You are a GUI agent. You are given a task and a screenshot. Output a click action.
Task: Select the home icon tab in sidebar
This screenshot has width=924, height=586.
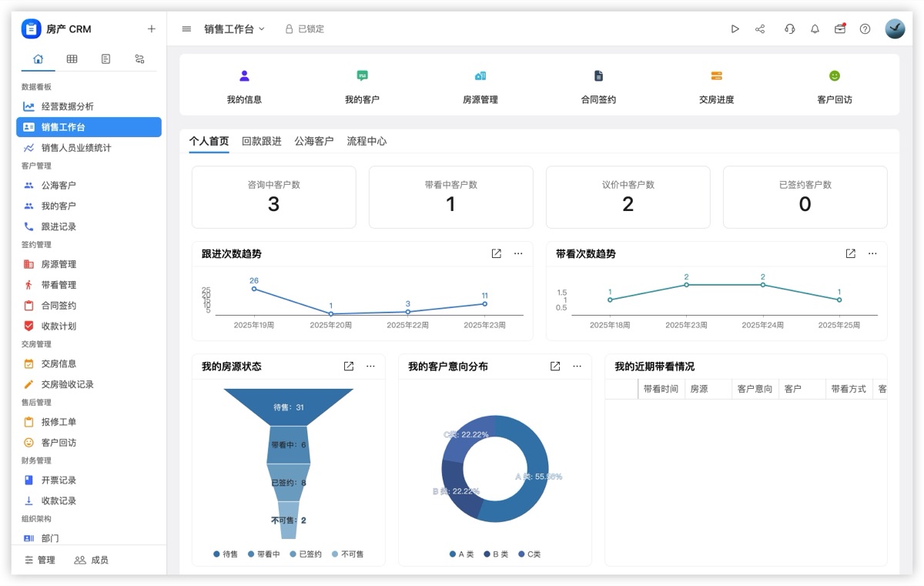click(x=38, y=59)
